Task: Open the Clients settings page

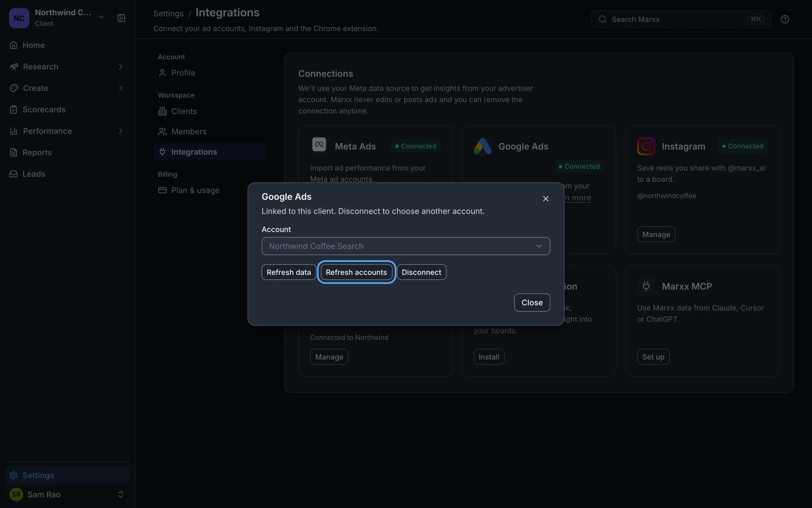Action: coord(209,111)
